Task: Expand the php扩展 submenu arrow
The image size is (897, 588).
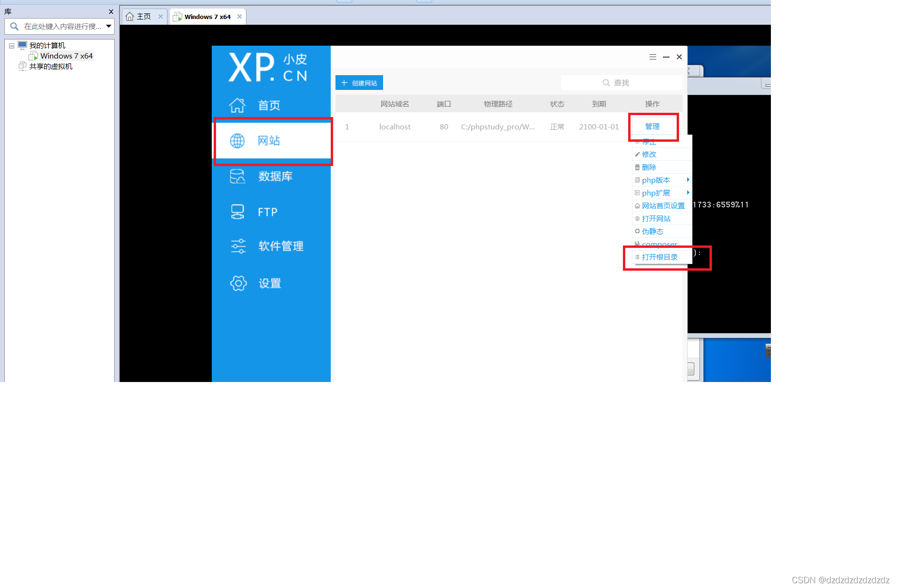Action: coord(688,193)
